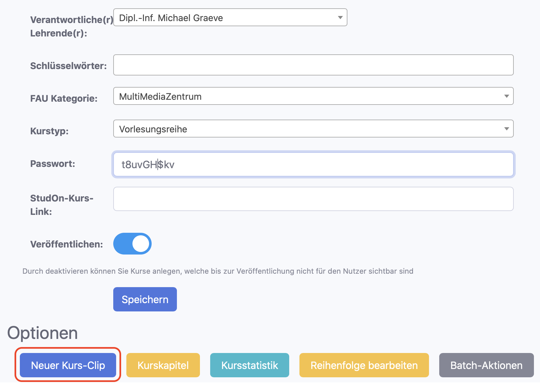Click the Schlüsselwörter label
The image size is (540, 392).
[68, 66]
